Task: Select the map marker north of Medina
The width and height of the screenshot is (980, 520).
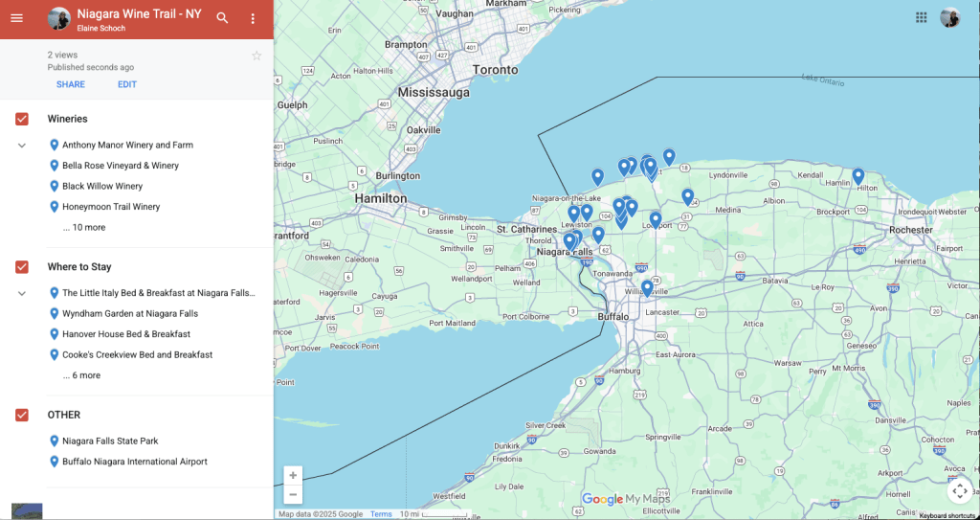Action: tap(687, 196)
